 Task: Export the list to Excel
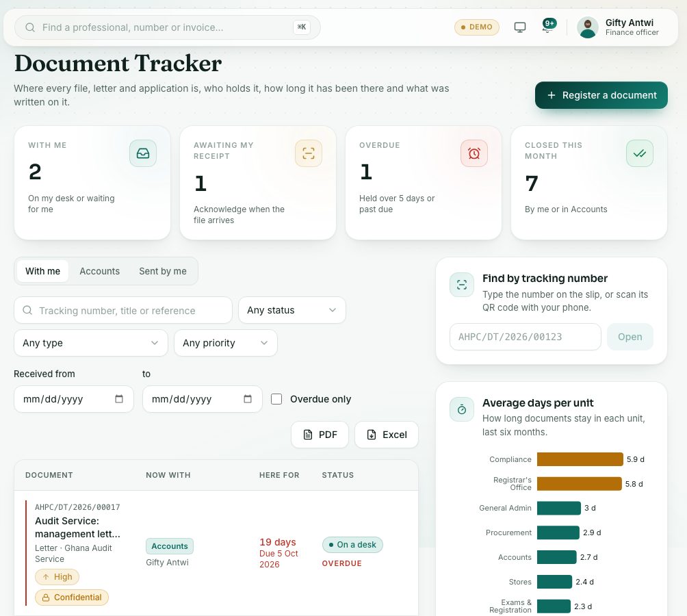387,435
